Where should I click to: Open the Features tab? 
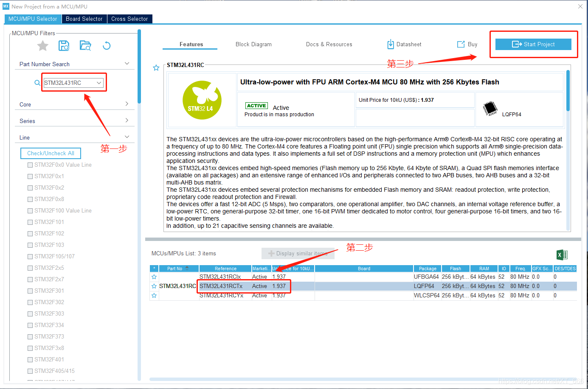point(191,44)
